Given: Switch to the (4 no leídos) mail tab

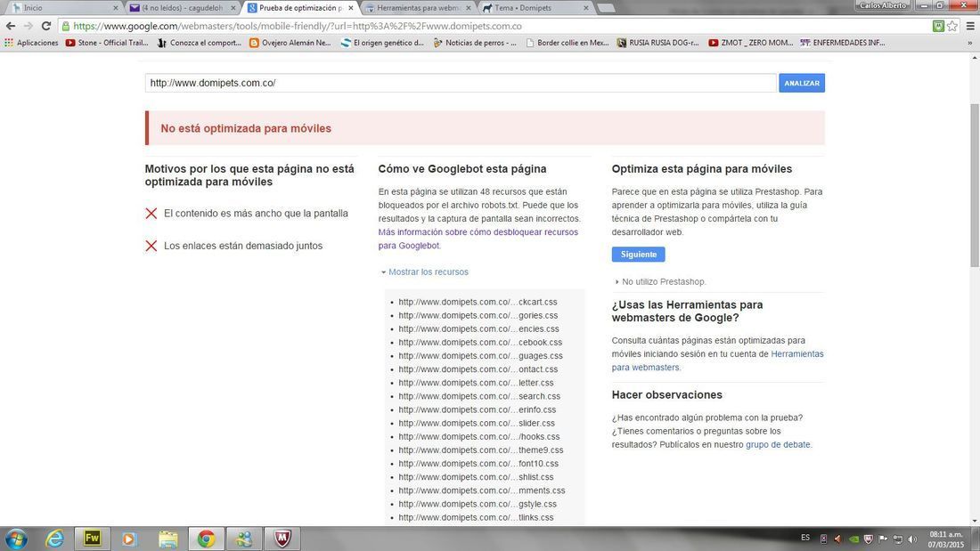Looking at the screenshot, I should (182, 8).
